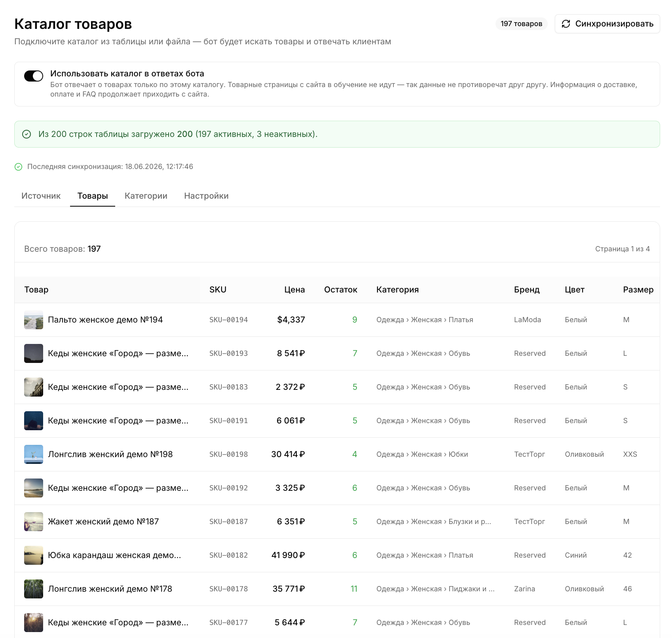Screen dimensions: 672x638
Task: Click the Бренд column header
Action: click(527, 290)
